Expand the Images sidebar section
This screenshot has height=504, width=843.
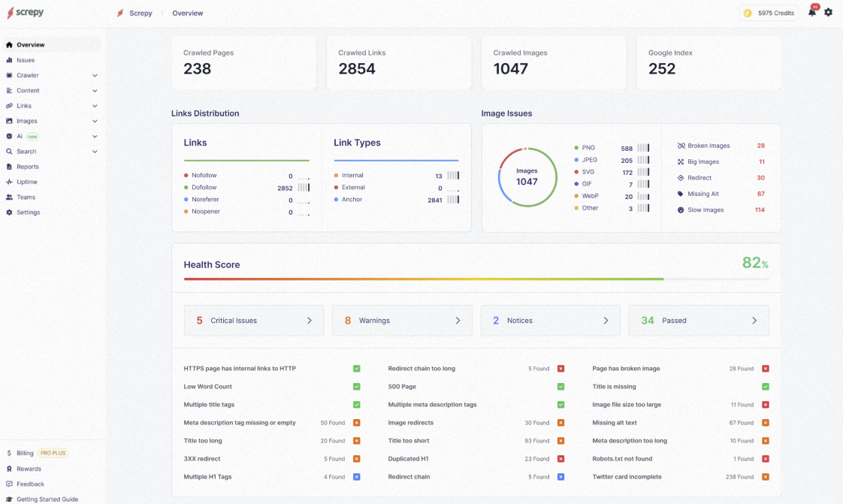95,121
